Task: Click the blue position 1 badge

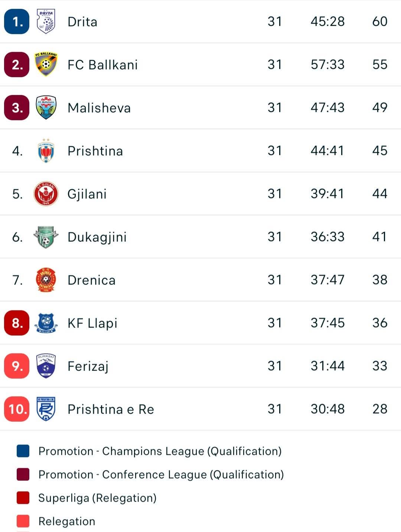Action: pyautogui.click(x=17, y=22)
